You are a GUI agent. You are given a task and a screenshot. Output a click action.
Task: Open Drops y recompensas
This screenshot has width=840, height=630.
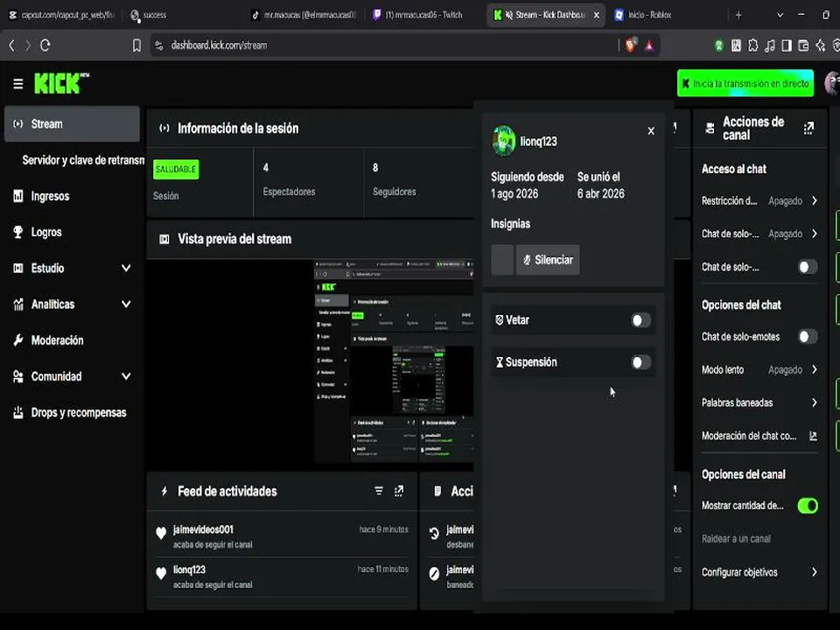78,412
